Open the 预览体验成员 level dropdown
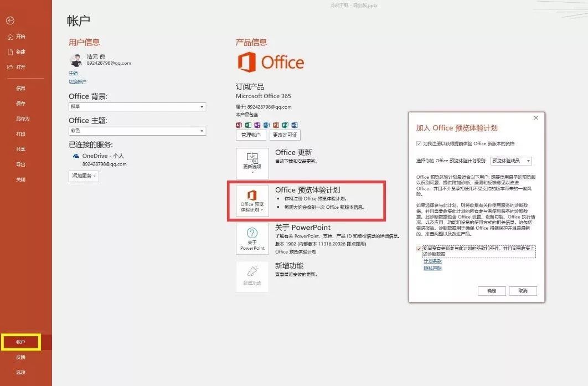The width and height of the screenshot is (588, 386). point(511,161)
